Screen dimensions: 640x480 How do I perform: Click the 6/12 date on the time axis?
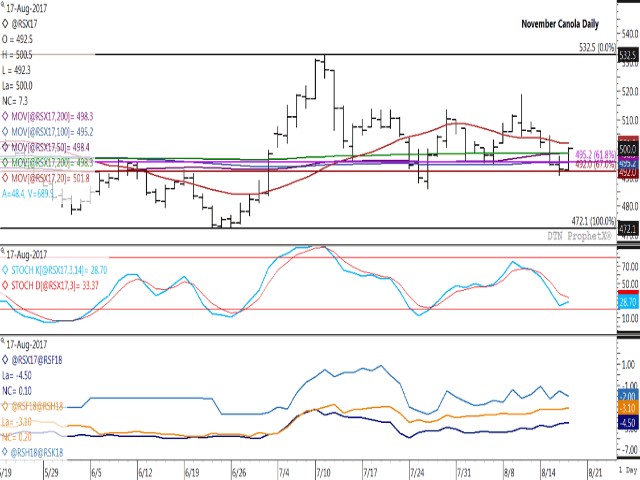pyautogui.click(x=145, y=473)
